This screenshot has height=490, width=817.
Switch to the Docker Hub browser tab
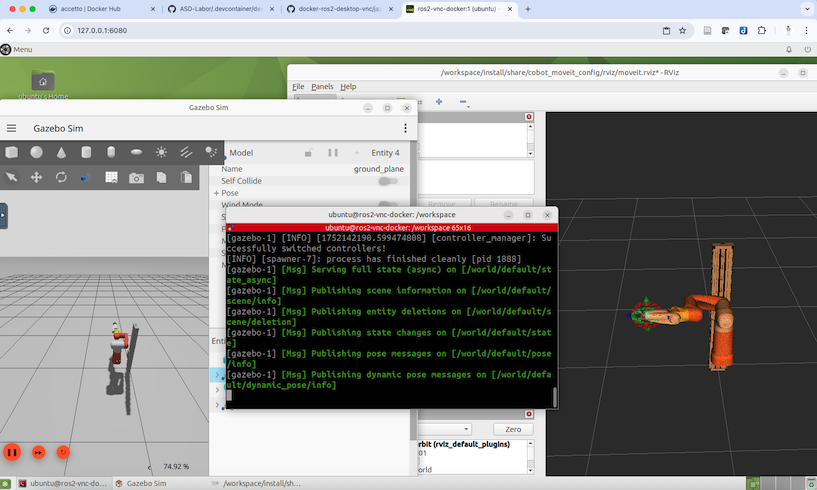[x=90, y=9]
